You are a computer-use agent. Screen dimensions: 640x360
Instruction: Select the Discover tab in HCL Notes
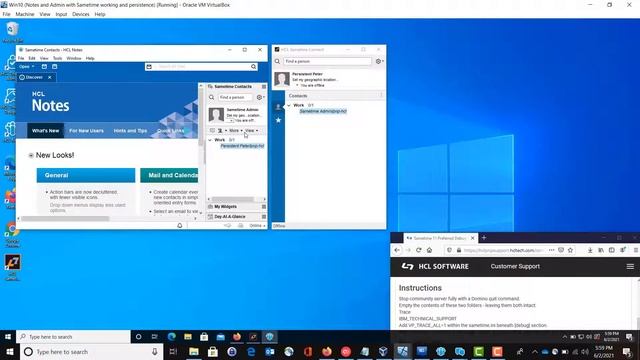34,77
